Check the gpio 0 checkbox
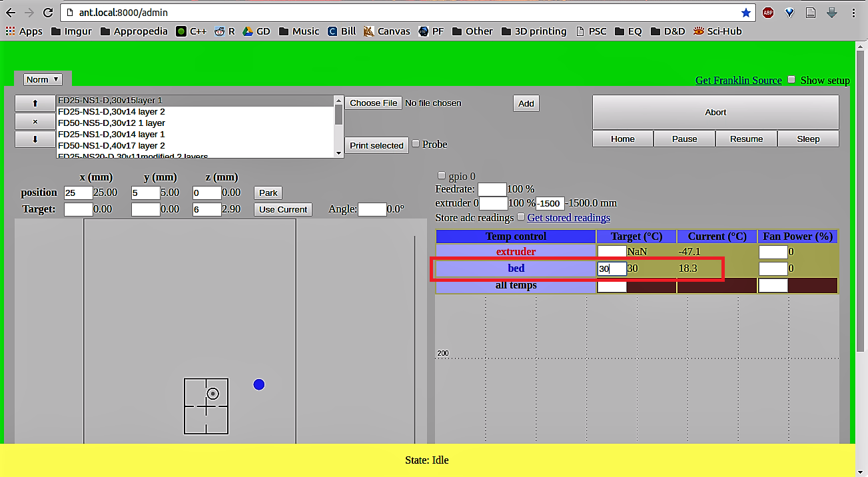Screen dimensions: 868x477 tap(441, 176)
